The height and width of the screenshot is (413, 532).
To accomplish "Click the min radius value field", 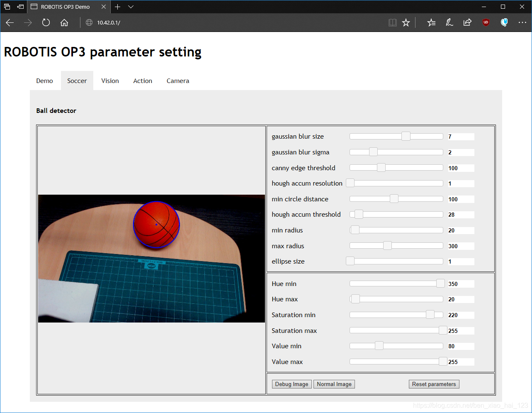I will pyautogui.click(x=461, y=230).
